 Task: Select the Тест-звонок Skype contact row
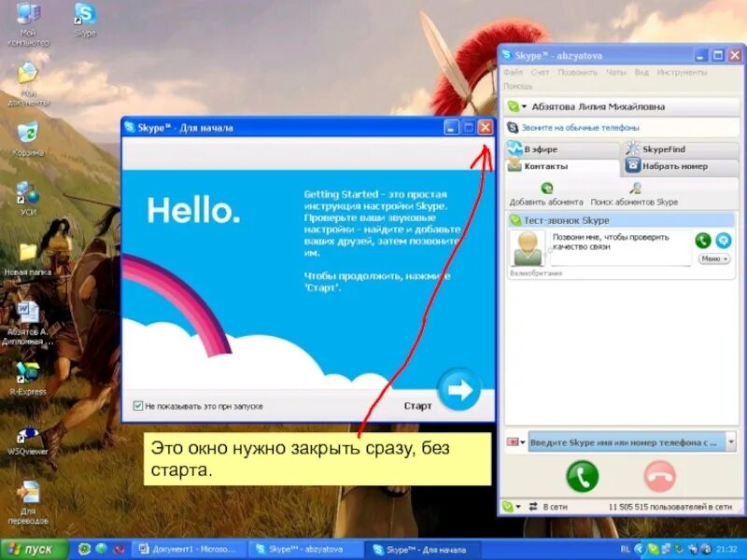(x=622, y=220)
